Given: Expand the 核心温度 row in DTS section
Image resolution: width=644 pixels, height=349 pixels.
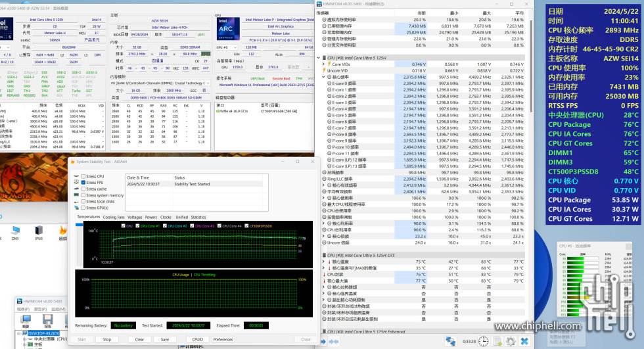Looking at the screenshot, I should tap(323, 262).
